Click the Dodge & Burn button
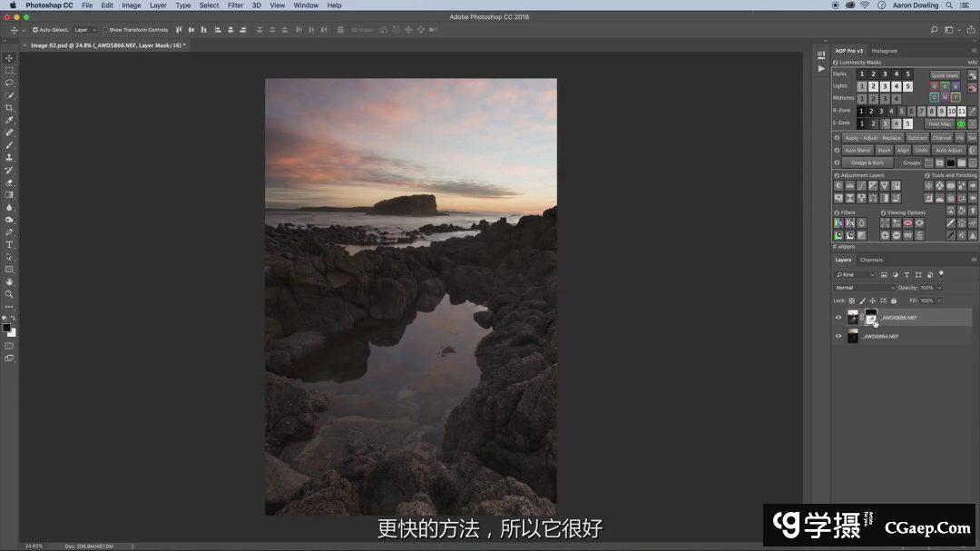This screenshot has height=551, width=980. [x=867, y=163]
